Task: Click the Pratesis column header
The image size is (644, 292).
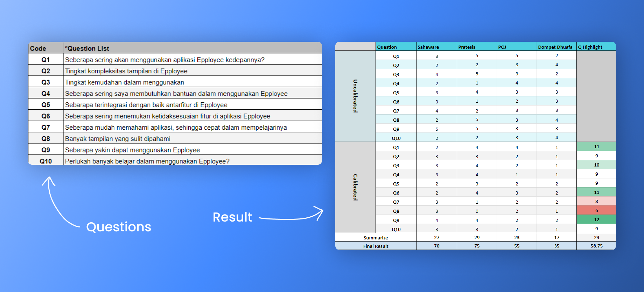Action: point(467,47)
